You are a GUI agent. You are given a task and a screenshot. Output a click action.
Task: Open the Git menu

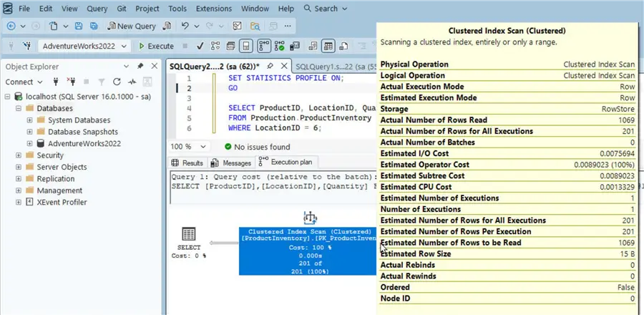pyautogui.click(x=121, y=8)
